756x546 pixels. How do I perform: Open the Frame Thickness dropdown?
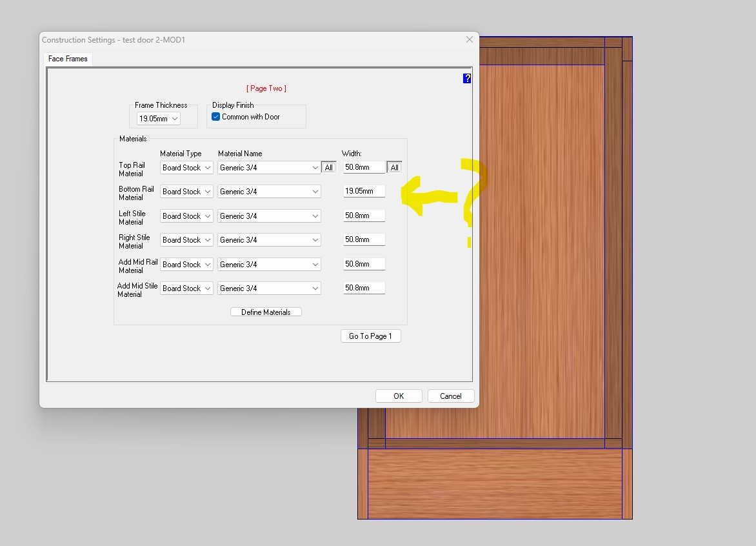tap(159, 119)
